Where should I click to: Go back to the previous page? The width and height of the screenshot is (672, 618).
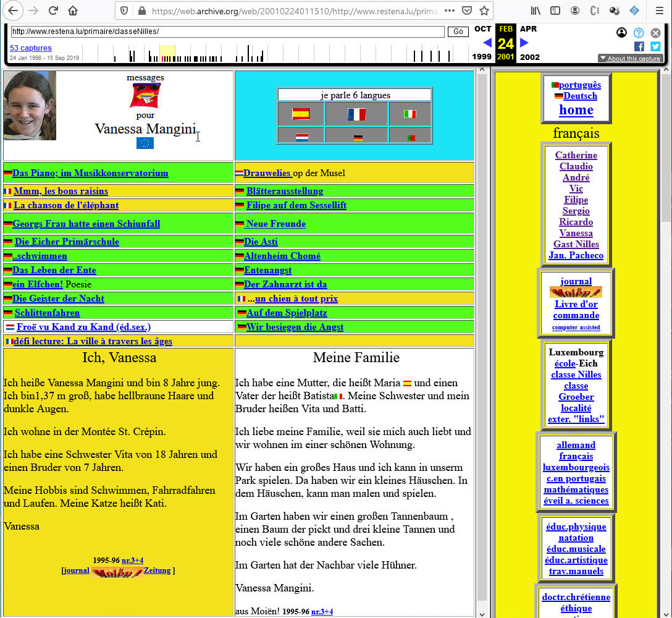click(14, 11)
